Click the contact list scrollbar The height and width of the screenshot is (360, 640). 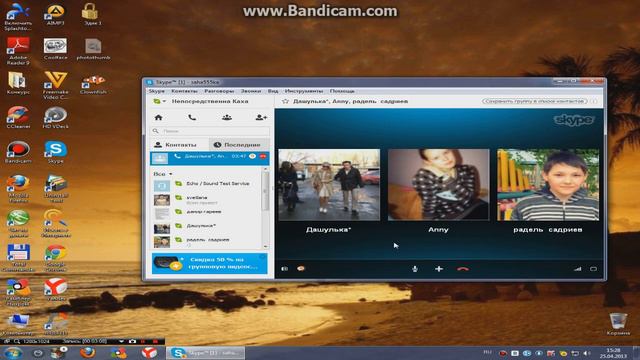pos(266,191)
